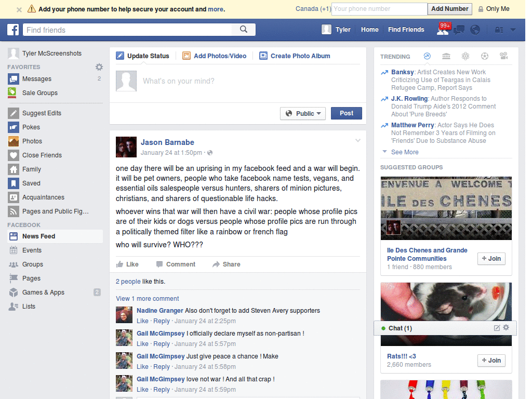The height and width of the screenshot is (399, 532).
Task: Open Pages in the sidebar
Action: [55, 278]
